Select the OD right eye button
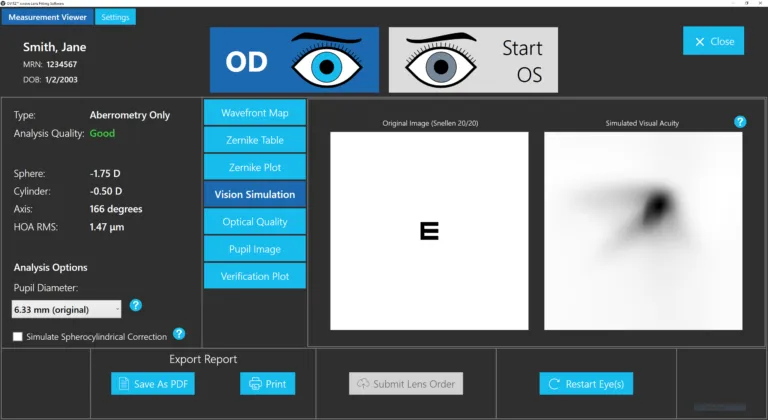 [294, 60]
